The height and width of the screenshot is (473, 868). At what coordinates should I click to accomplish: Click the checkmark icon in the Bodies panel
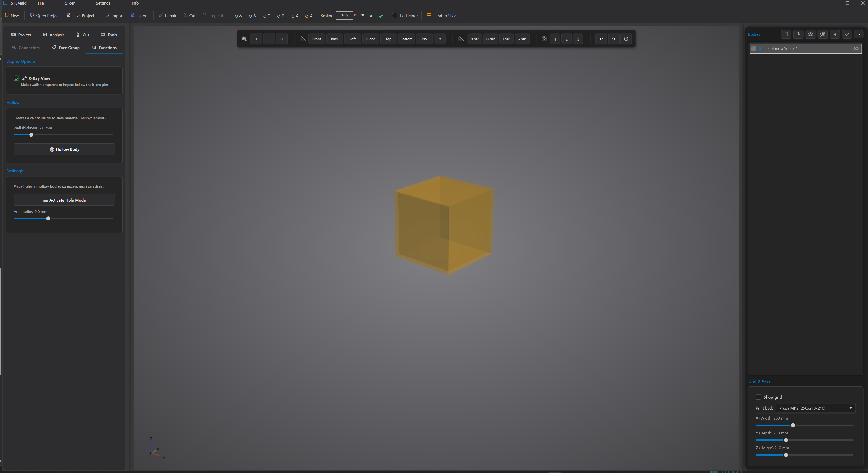pyautogui.click(x=847, y=34)
